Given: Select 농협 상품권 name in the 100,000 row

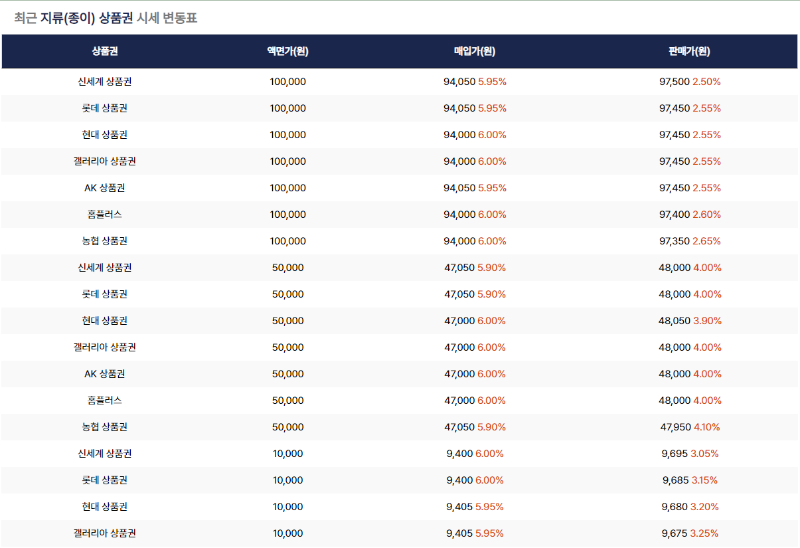Looking at the screenshot, I should 105,241.
